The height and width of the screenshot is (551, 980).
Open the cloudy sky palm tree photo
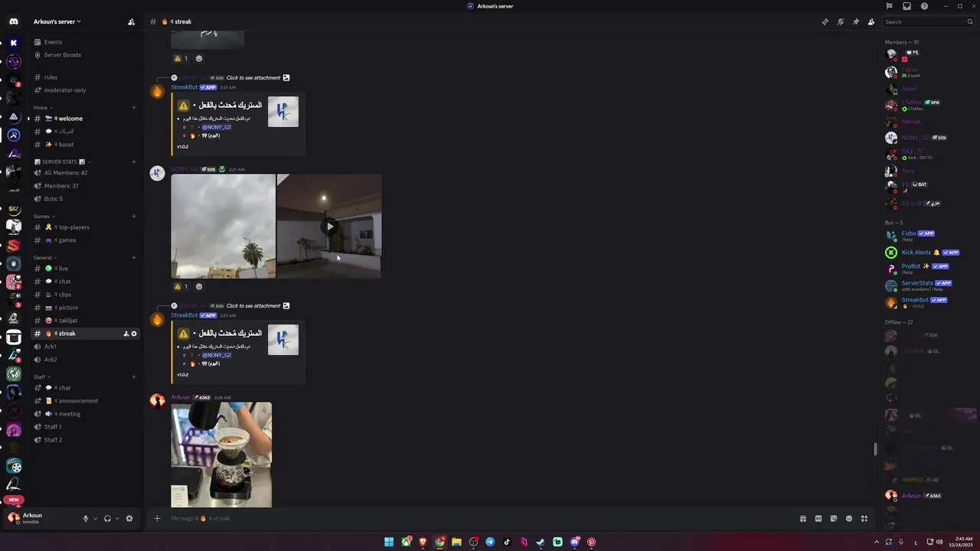(x=223, y=227)
